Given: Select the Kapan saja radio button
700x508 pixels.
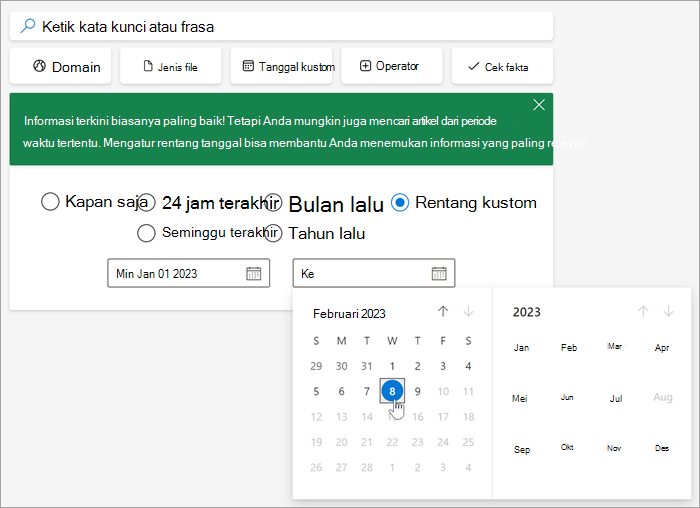Looking at the screenshot, I should pos(50,201).
